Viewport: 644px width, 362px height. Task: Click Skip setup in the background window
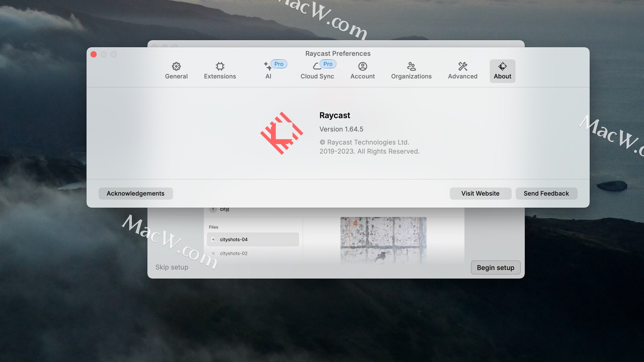[172, 267]
